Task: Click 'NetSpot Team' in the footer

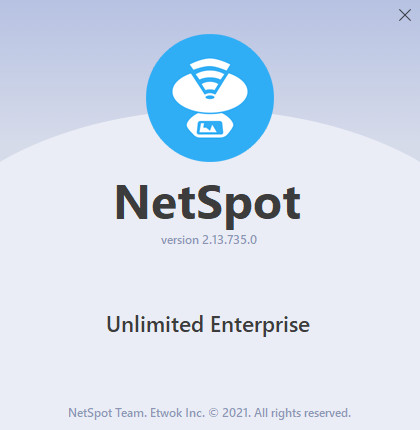Action: click(107, 413)
